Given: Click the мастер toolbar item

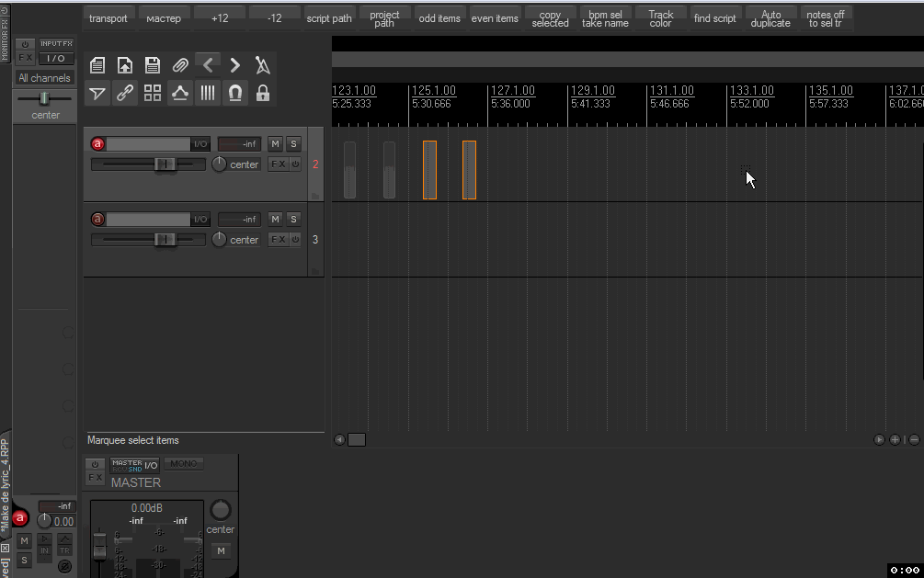Looking at the screenshot, I should pyautogui.click(x=164, y=18).
